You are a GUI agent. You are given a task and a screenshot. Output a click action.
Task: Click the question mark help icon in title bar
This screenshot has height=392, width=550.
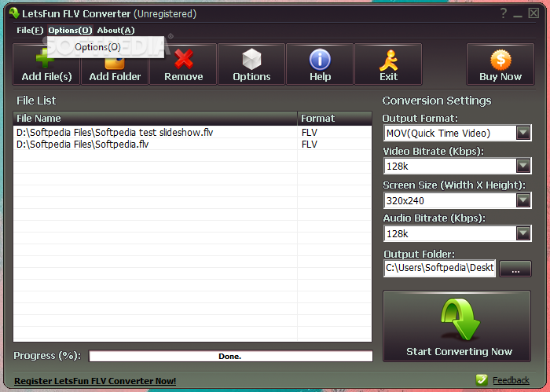coord(504,13)
